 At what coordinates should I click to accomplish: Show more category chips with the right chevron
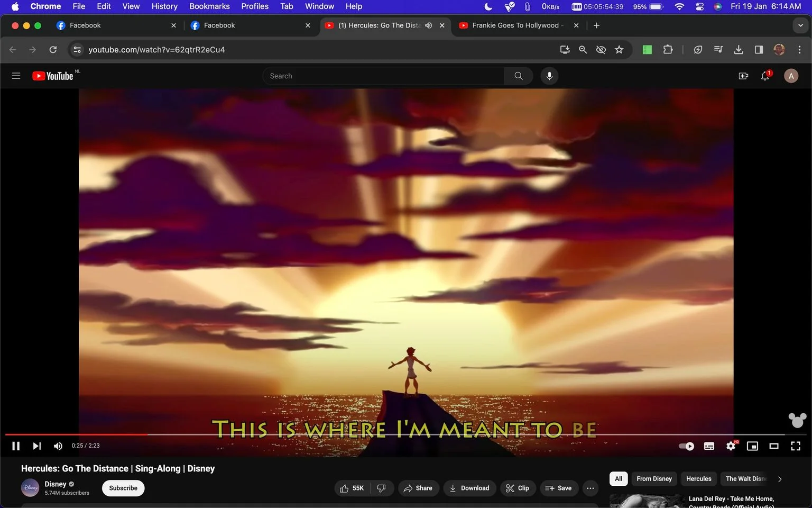click(780, 479)
